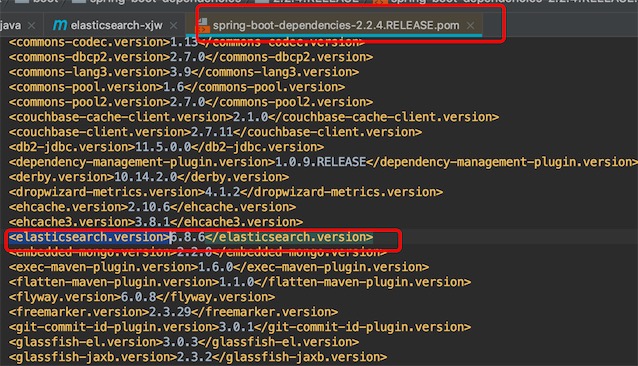This screenshot has height=366, width=638.
Task: Click the flatten-maven-plugin.version line
Action: tap(240, 282)
